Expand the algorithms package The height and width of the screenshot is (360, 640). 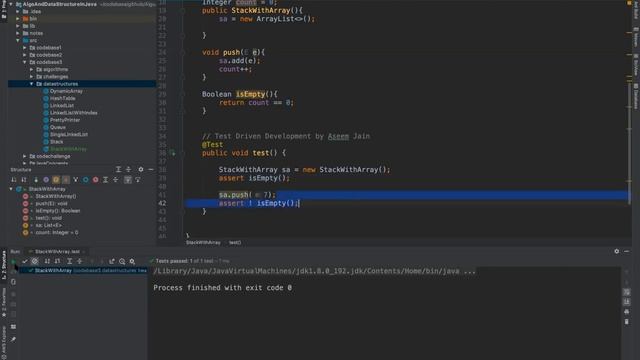point(32,69)
